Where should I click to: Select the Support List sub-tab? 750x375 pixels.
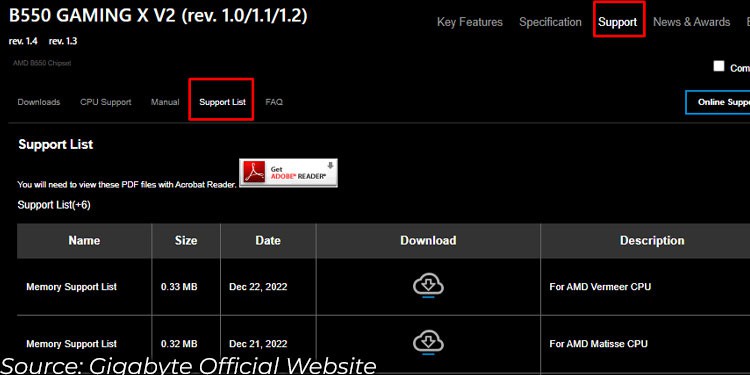pyautogui.click(x=222, y=102)
